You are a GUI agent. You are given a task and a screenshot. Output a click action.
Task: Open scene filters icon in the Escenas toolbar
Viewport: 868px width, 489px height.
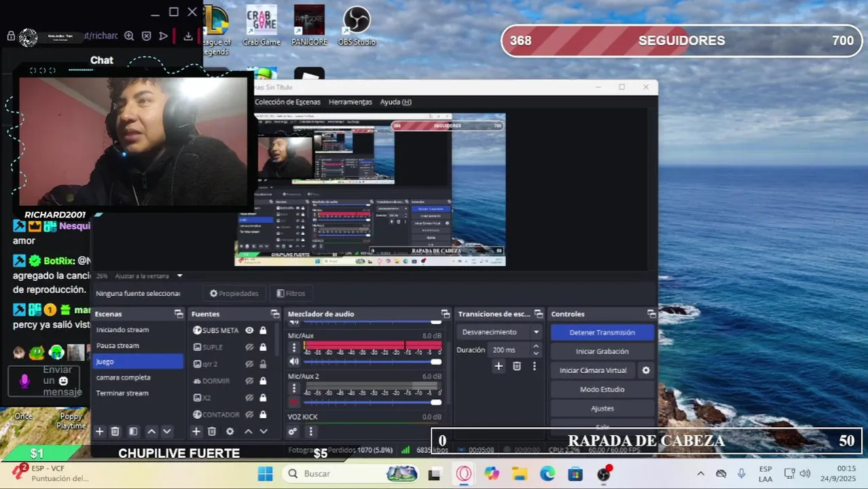pos(133,431)
